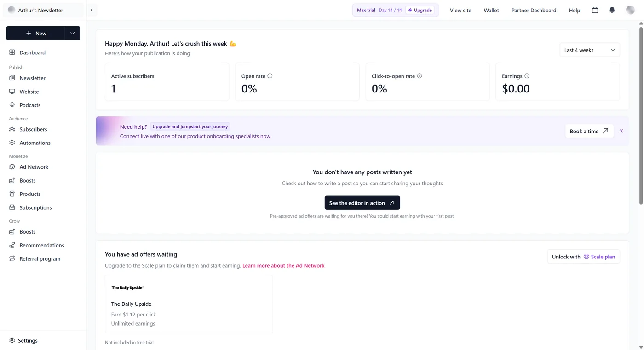The width and height of the screenshot is (644, 350).
Task: Open Learn more about the Ad Network link
Action: coord(283,265)
